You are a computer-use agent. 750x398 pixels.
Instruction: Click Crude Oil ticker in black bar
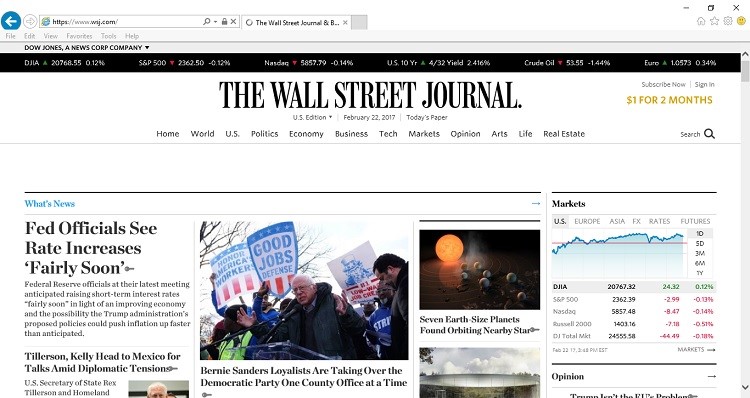(567, 63)
